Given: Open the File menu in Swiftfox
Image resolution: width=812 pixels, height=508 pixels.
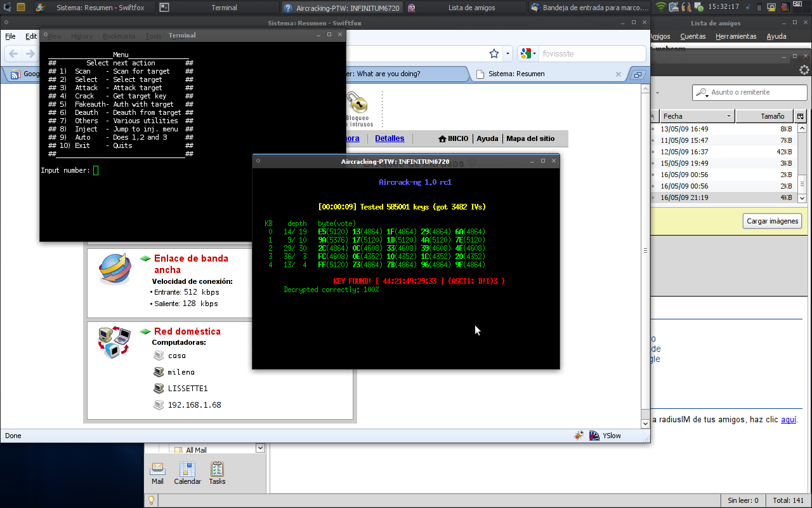Looking at the screenshot, I should 10,36.
